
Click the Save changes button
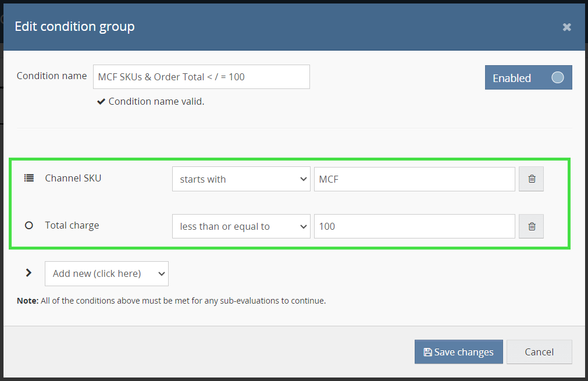point(458,352)
